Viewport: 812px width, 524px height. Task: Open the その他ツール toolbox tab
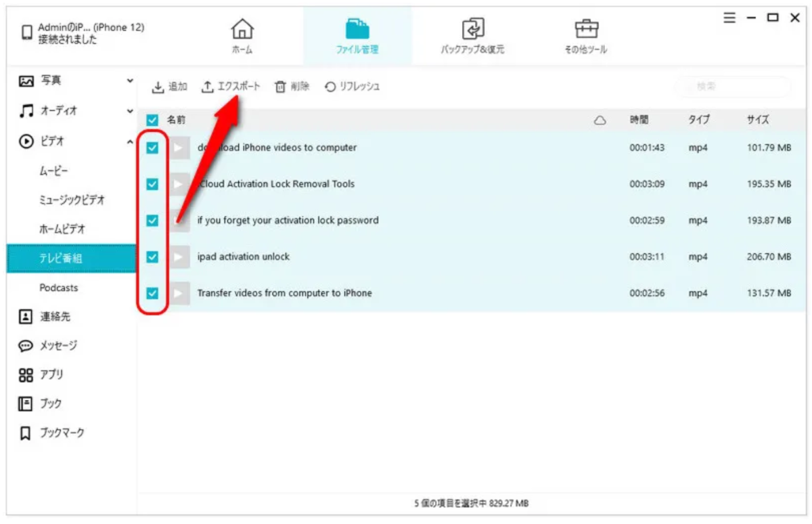(586, 35)
